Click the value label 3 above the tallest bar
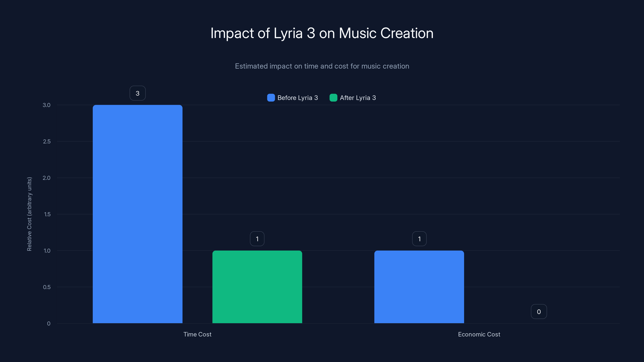Screen dimensions: 644x362 tap(137, 93)
